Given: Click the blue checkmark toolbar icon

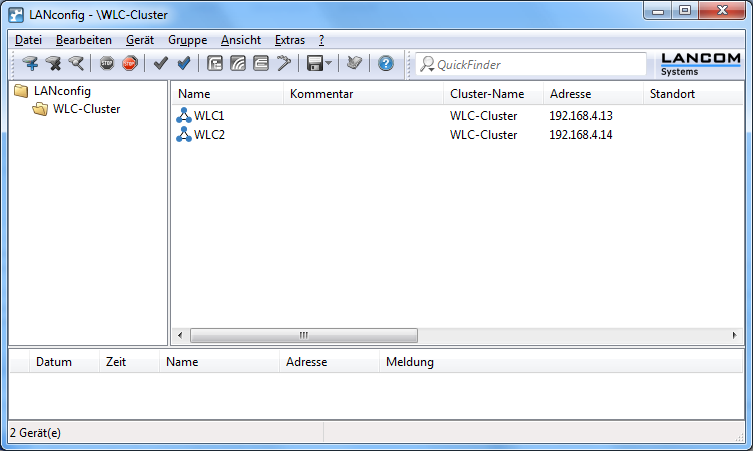Looking at the screenshot, I should pyautogui.click(x=183, y=64).
